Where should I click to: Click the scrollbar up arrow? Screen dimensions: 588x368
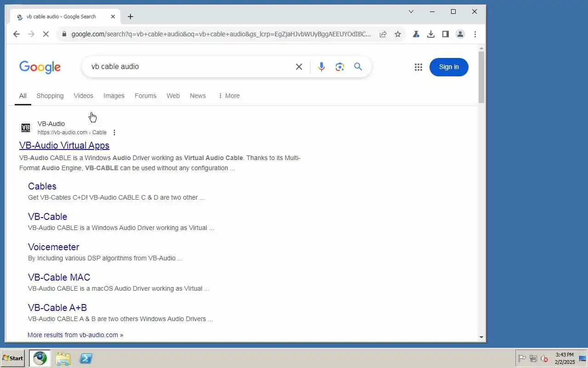point(481,48)
